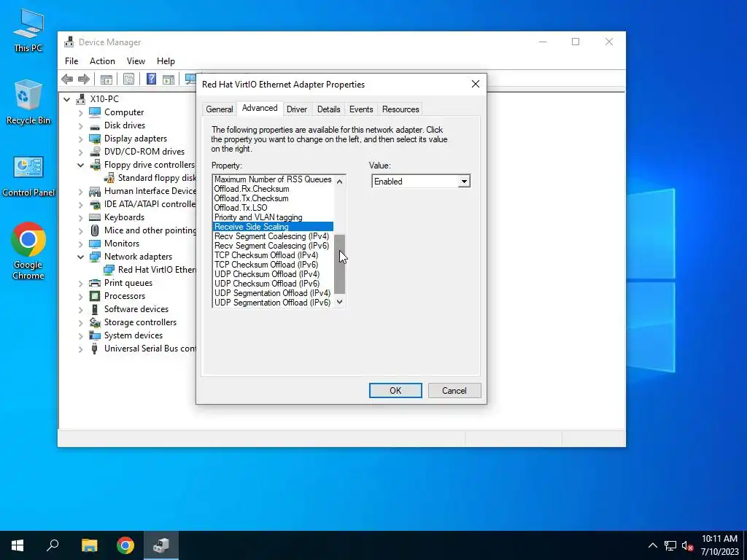Select UDP Segmentation Offload (IPv6) property

click(x=273, y=303)
